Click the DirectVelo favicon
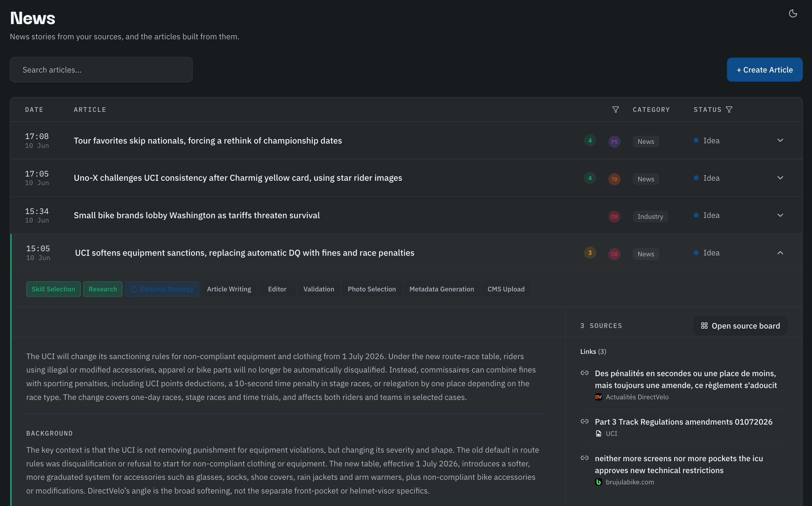812x506 pixels. (x=599, y=397)
